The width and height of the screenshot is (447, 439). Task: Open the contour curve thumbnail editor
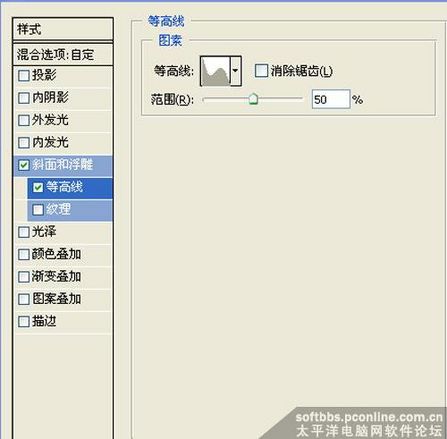[215, 71]
